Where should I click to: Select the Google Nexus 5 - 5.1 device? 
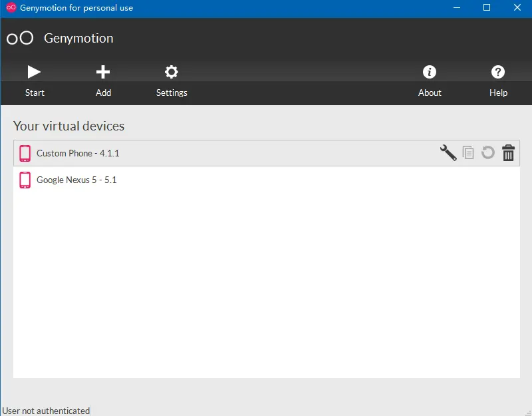click(267, 180)
